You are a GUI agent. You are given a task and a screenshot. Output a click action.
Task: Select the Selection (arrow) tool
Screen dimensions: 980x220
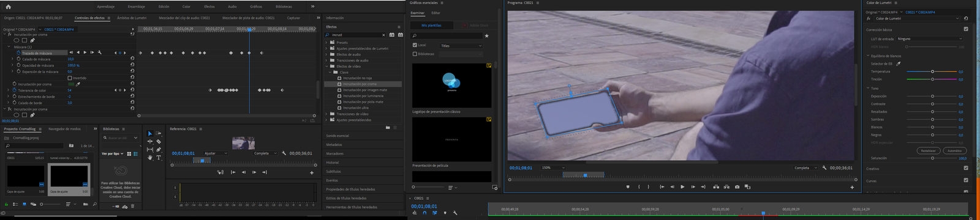[x=150, y=133]
